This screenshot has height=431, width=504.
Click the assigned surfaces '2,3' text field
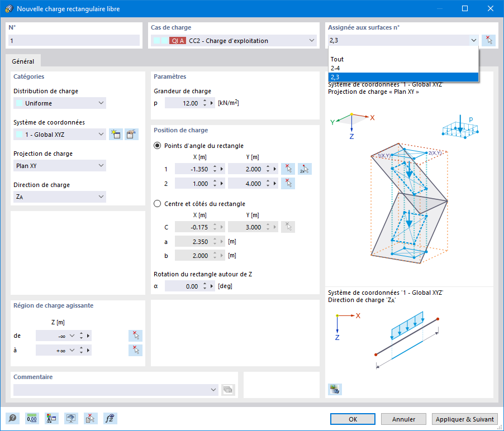point(398,40)
